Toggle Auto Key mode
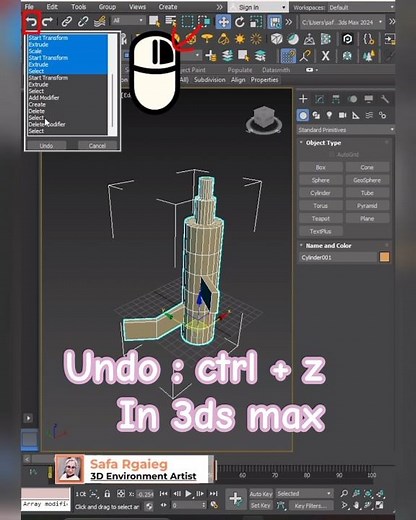This screenshot has width=416, height=520. click(261, 494)
